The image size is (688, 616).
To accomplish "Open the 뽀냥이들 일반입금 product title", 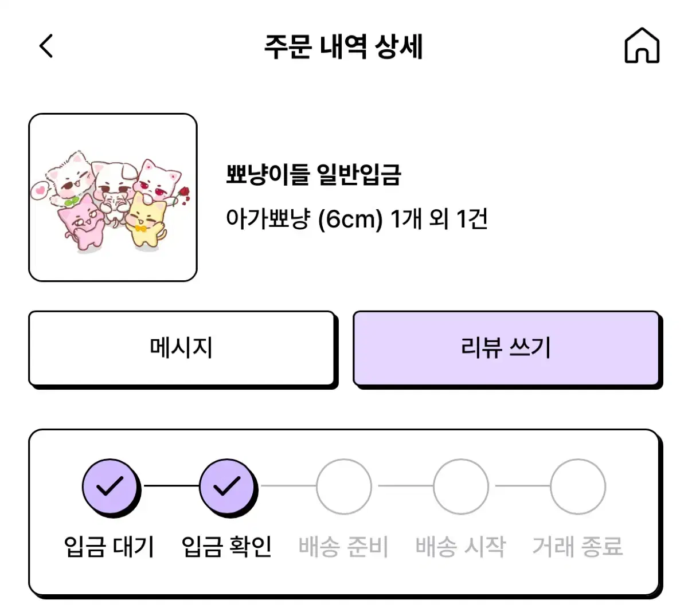I will 313,175.
